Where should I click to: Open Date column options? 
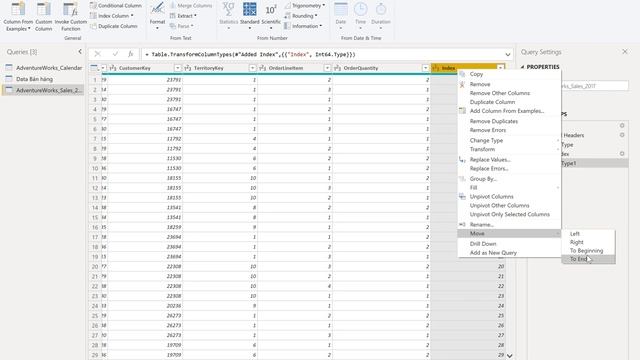click(341, 17)
